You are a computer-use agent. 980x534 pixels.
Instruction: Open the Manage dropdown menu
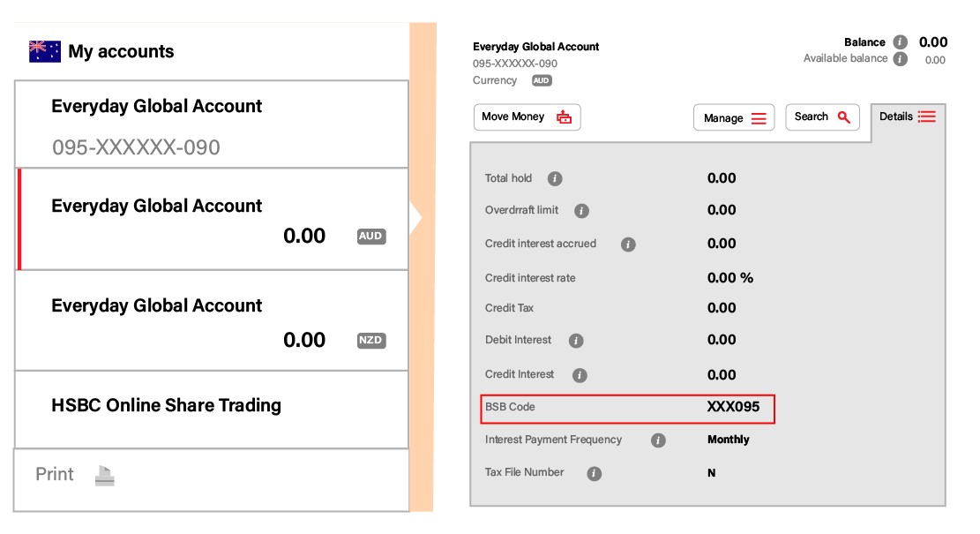pos(734,117)
